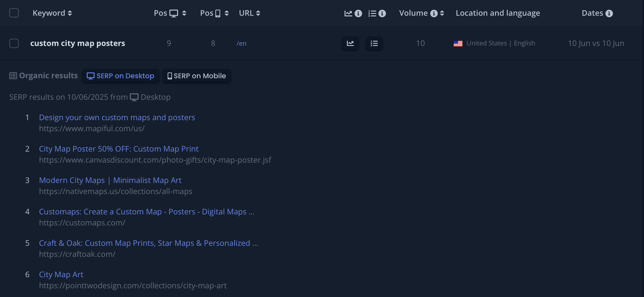Click customaps.com URL text
Screen dimensions: 644x297
pyautogui.click(x=82, y=223)
